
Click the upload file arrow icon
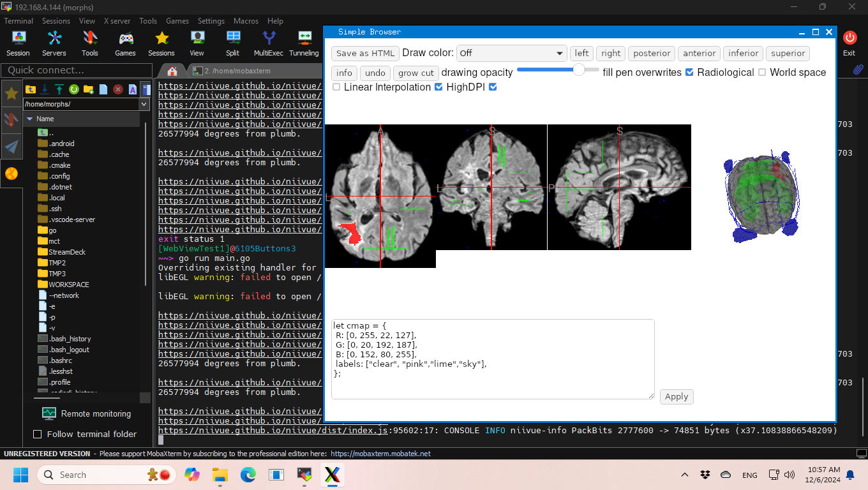[x=59, y=89]
